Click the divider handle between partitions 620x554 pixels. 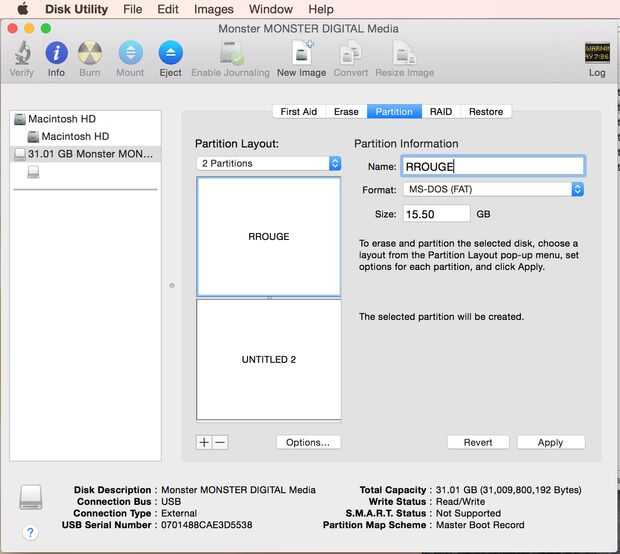tap(269, 297)
